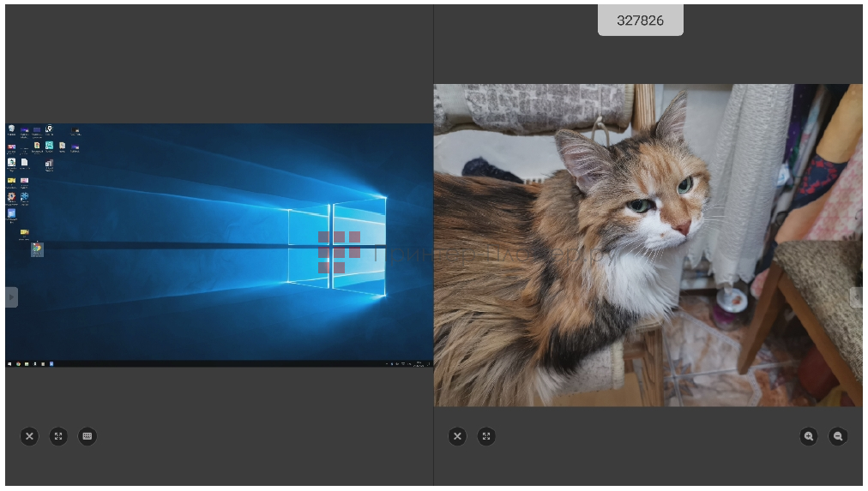
Task: Toggle fullscreen for the left desktop panel
Action: coord(58,436)
